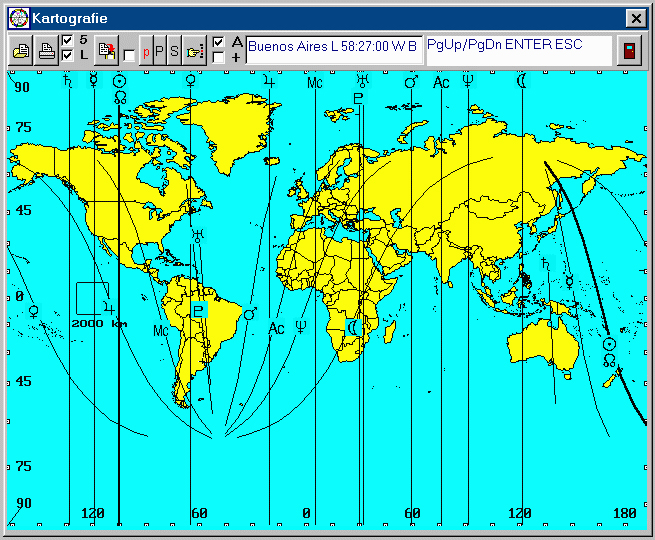The width and height of the screenshot is (655, 540).
Task: Click the printer icon
Action: click(x=46, y=52)
